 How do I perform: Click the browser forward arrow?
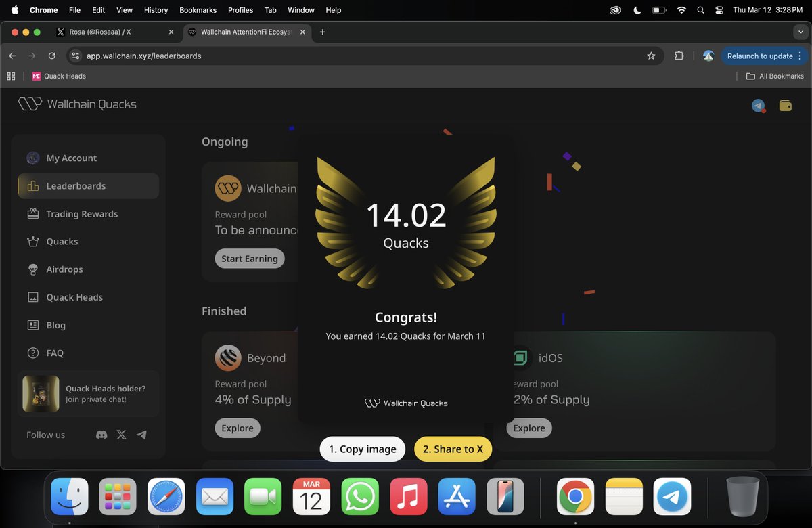32,56
